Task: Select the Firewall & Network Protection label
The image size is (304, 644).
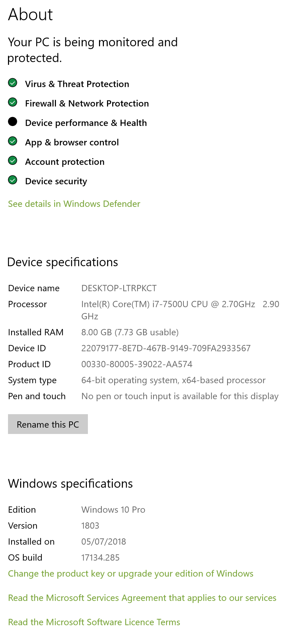Action: click(x=87, y=103)
